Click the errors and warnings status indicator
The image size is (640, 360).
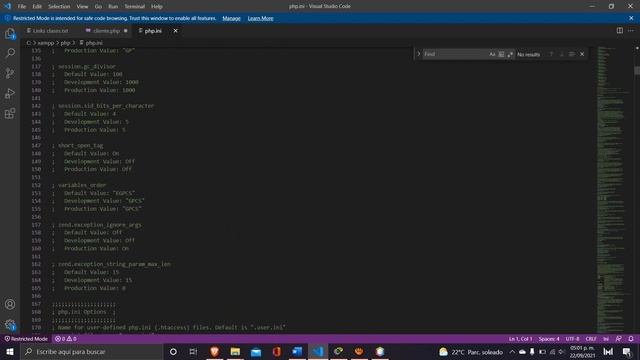[x=66, y=339]
